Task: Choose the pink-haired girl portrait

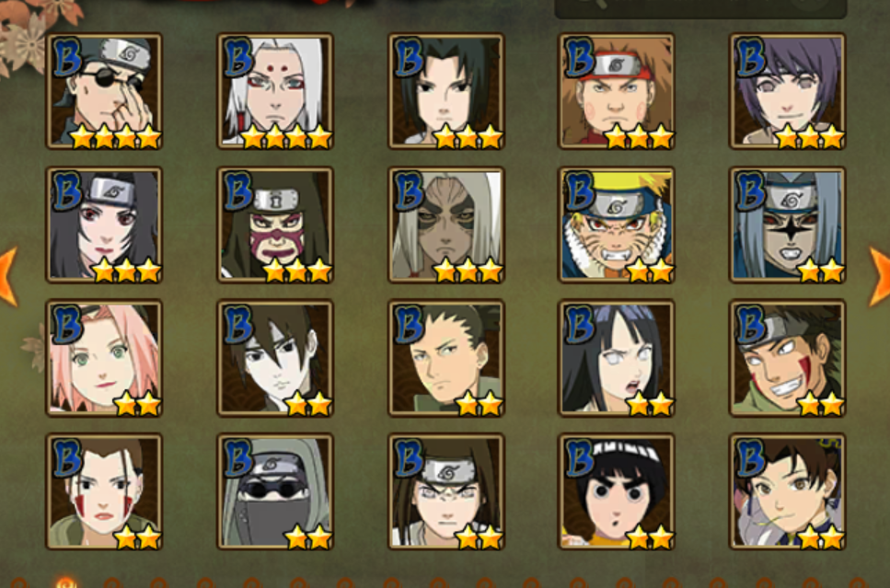Action: pos(104,358)
